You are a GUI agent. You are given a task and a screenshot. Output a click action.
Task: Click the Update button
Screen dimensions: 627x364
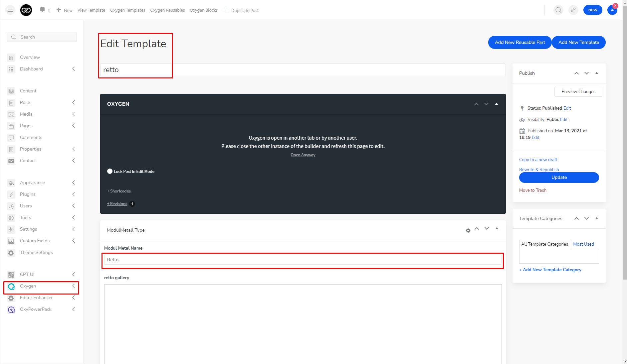[x=559, y=177]
